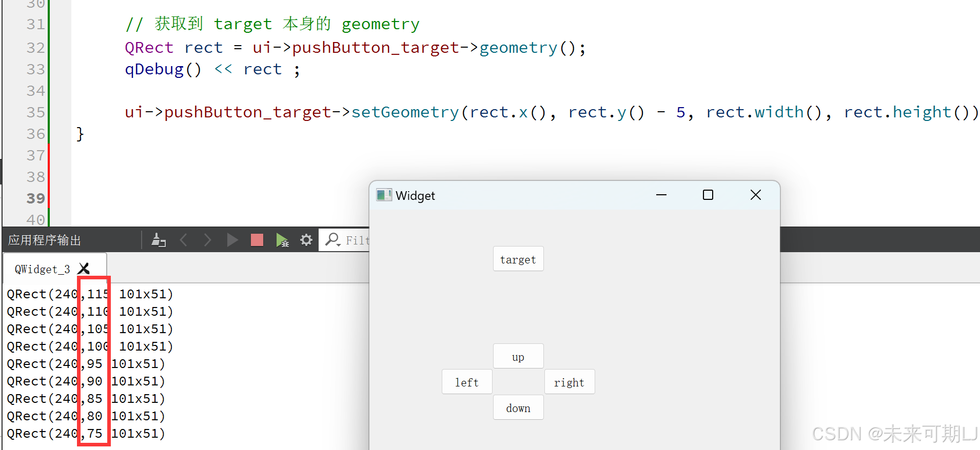Screen dimensions: 980x450
Task: Click output line QRect(240,80 101x51)
Action: (86, 416)
